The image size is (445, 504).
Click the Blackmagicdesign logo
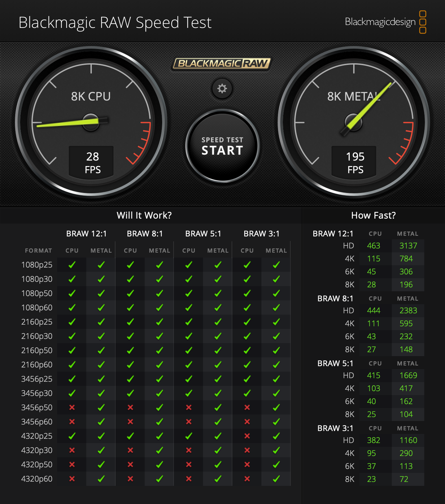pos(385,22)
